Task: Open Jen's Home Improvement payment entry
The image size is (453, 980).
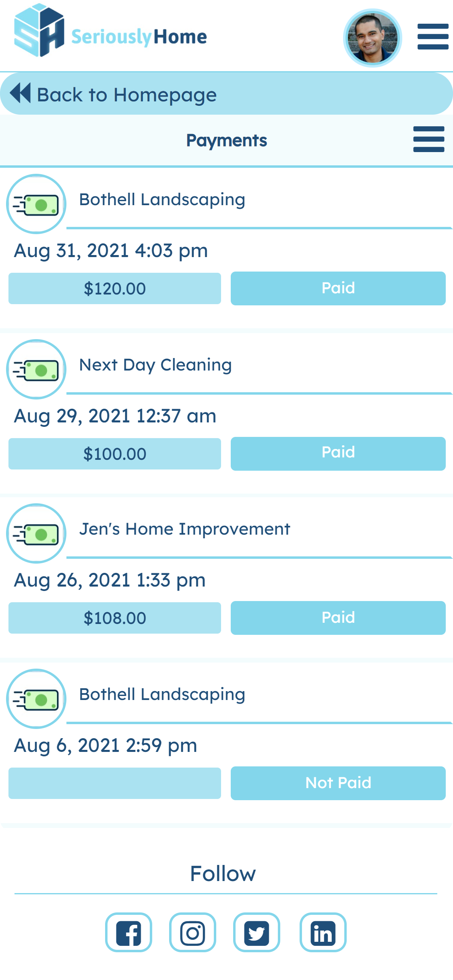Action: tap(184, 529)
